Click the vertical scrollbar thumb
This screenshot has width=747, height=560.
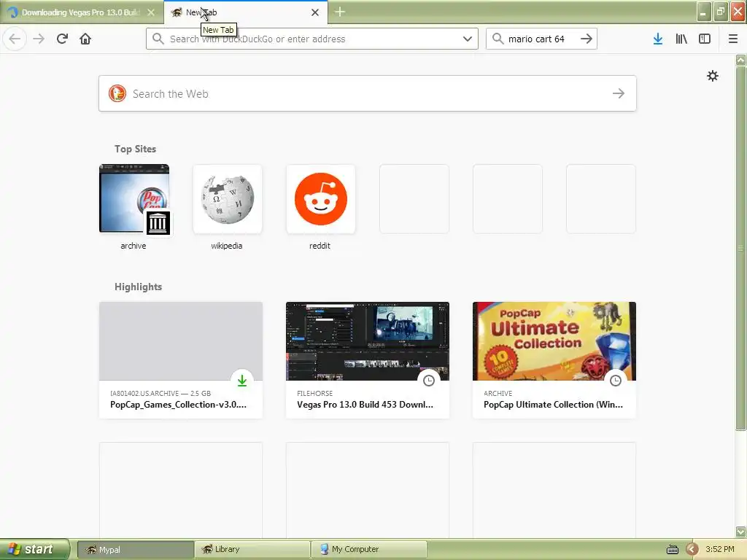pos(741,248)
